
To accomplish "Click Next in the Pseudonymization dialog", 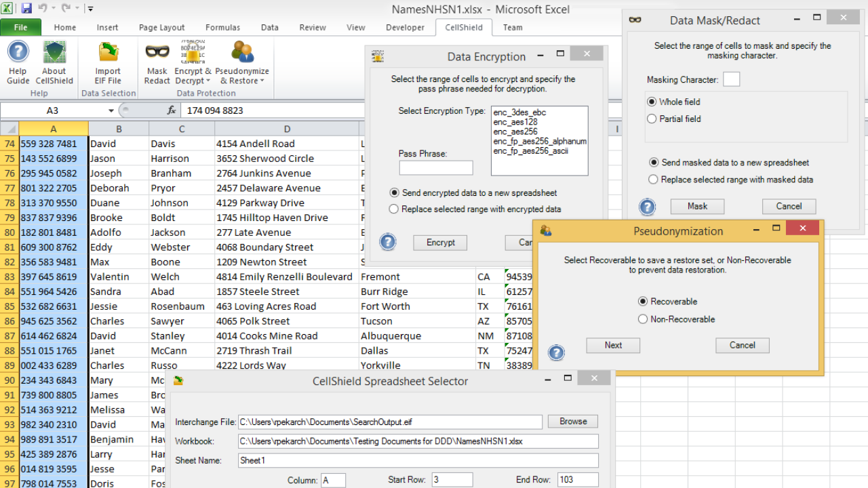I will (613, 345).
